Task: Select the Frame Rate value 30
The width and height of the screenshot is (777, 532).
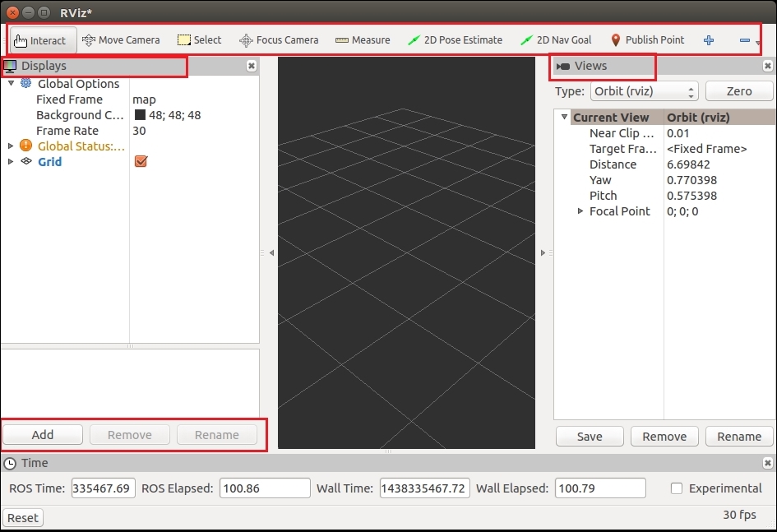Action: pos(139,131)
